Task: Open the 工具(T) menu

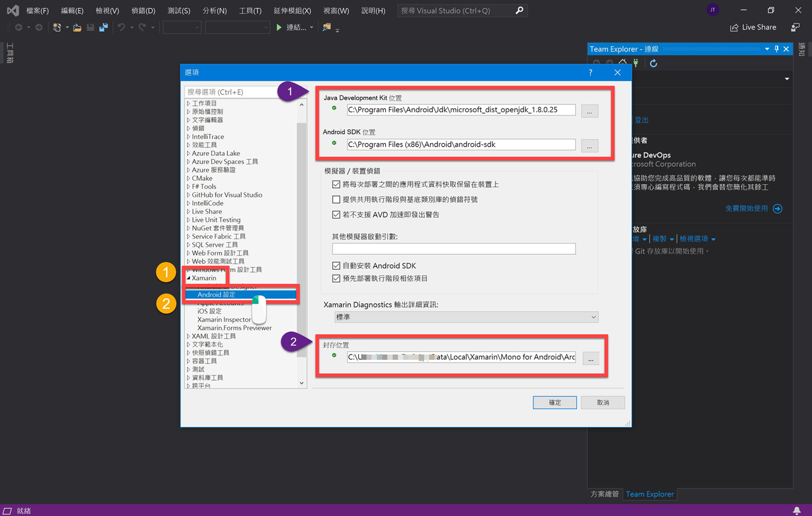Action: 250,10
